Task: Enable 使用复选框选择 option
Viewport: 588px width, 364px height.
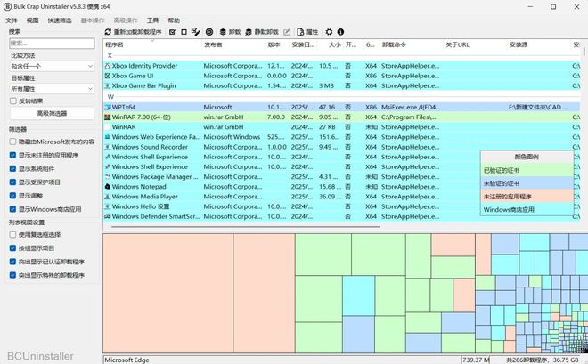Action: 12,234
